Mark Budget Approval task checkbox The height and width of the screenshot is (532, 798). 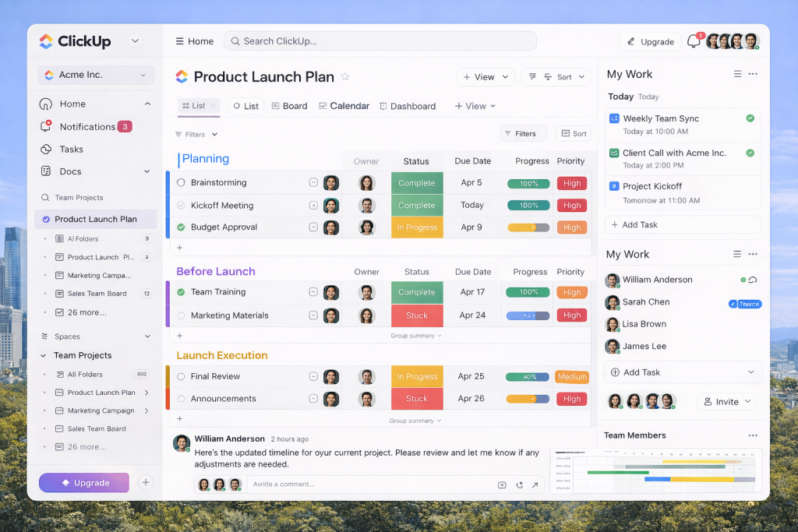(181, 227)
